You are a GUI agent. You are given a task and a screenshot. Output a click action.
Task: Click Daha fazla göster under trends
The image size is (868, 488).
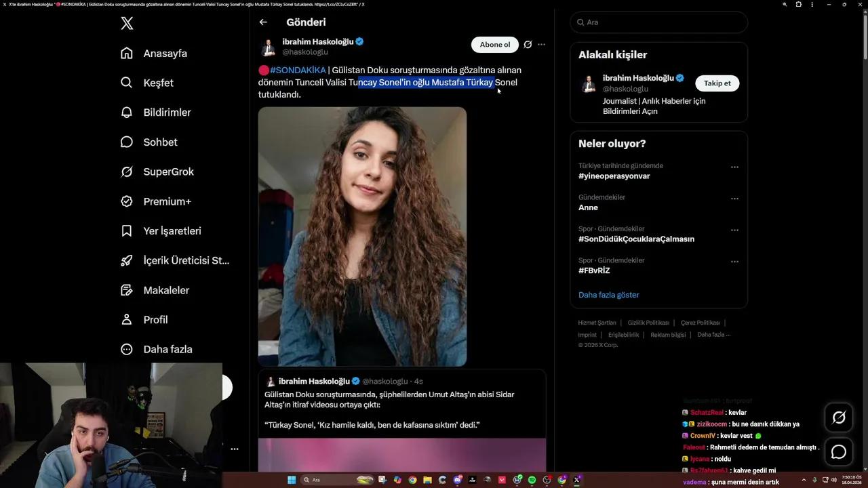(x=609, y=295)
